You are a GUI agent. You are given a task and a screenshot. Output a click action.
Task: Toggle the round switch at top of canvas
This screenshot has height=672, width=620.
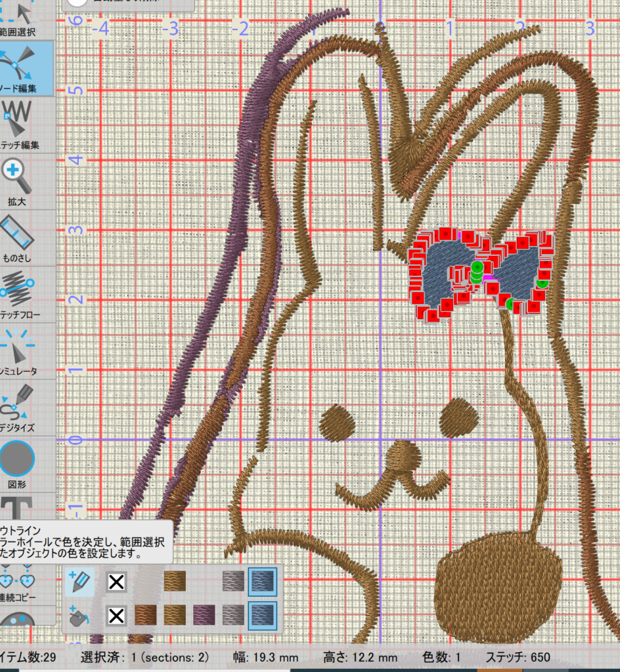click(x=77, y=2)
